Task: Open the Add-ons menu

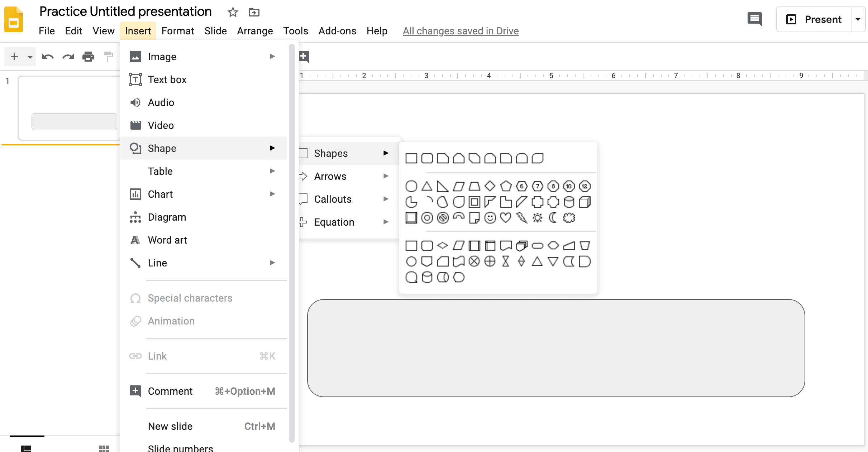Action: [x=337, y=31]
